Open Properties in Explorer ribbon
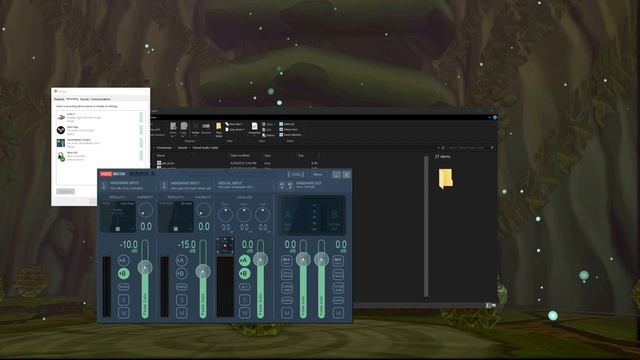 click(x=254, y=129)
